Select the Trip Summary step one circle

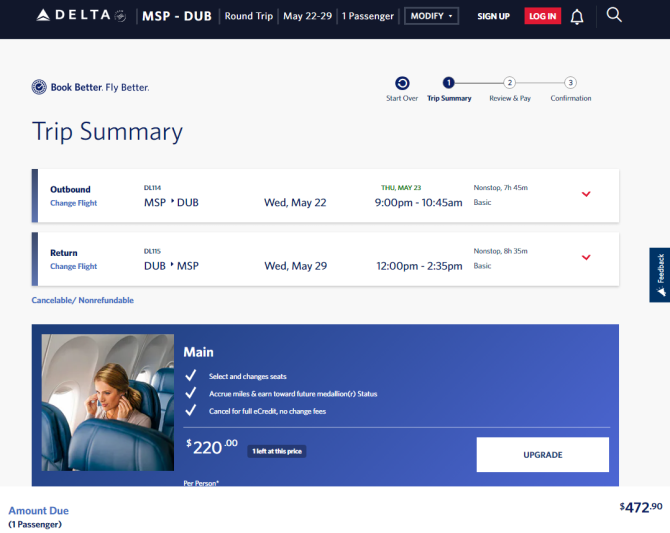[x=449, y=83]
